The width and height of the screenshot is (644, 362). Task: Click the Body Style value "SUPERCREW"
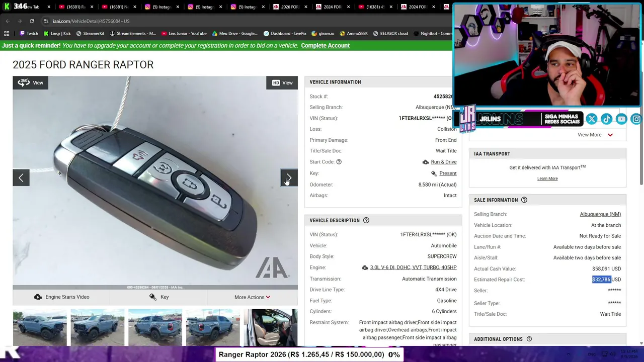(x=442, y=256)
